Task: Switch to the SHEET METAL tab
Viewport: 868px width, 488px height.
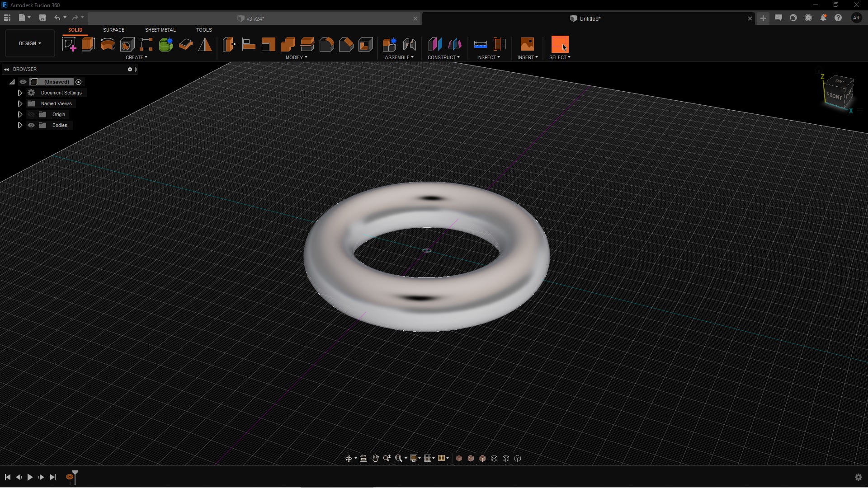Action: click(160, 30)
